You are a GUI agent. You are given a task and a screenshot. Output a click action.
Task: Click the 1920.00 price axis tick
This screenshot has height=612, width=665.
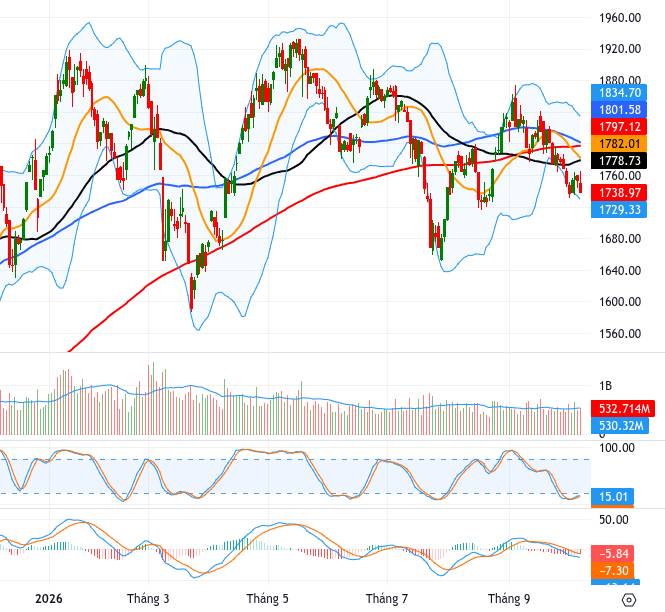click(620, 49)
